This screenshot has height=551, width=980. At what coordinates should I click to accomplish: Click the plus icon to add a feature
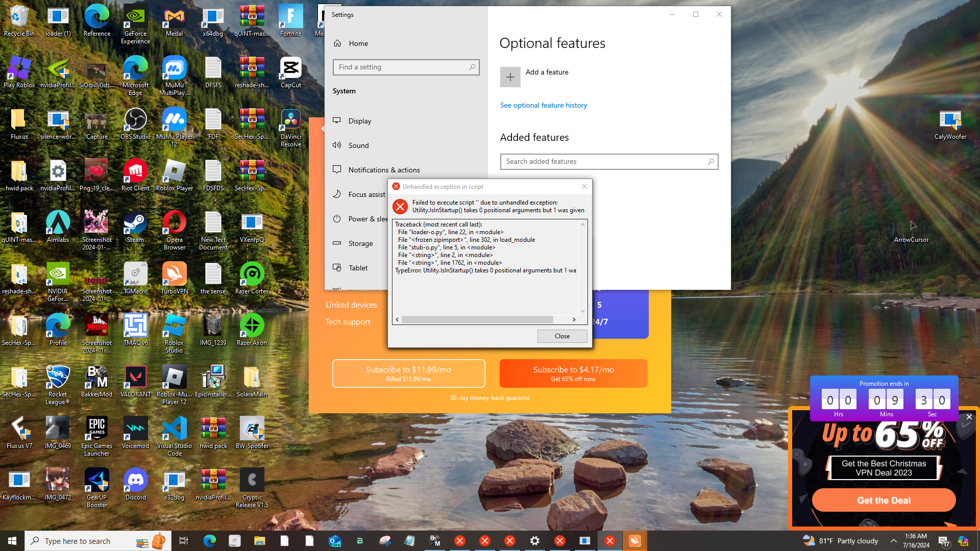coord(510,77)
